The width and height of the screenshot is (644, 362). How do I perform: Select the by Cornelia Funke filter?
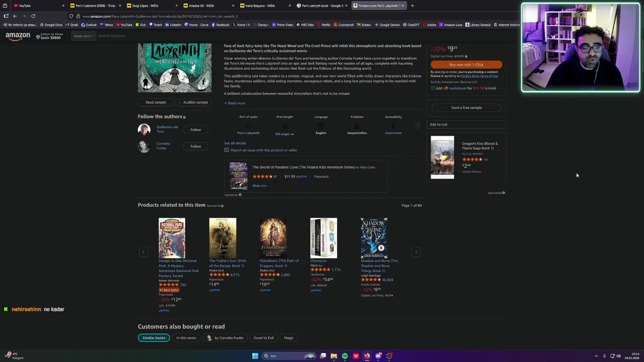point(225,338)
